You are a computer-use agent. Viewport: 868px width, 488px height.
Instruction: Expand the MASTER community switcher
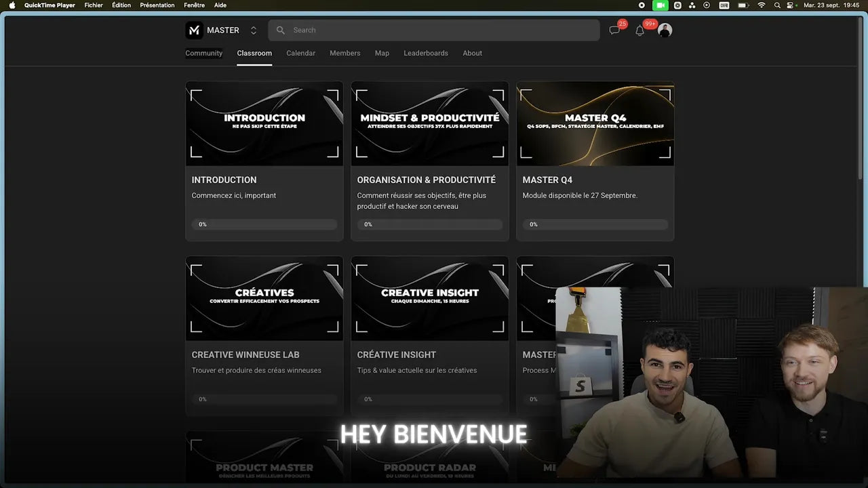click(x=254, y=30)
